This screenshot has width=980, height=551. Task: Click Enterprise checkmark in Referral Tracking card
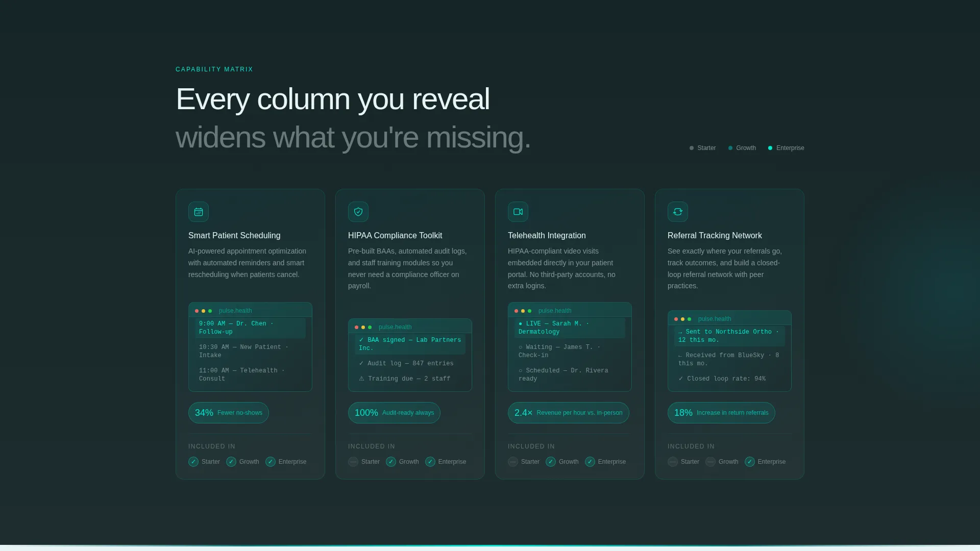click(x=750, y=462)
